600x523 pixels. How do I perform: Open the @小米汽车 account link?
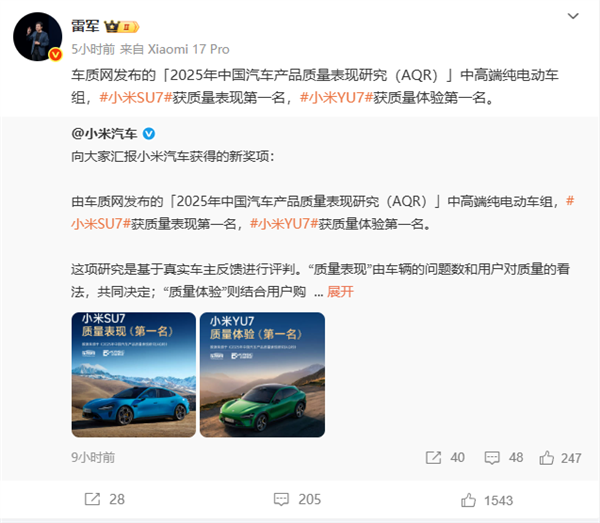(x=104, y=134)
